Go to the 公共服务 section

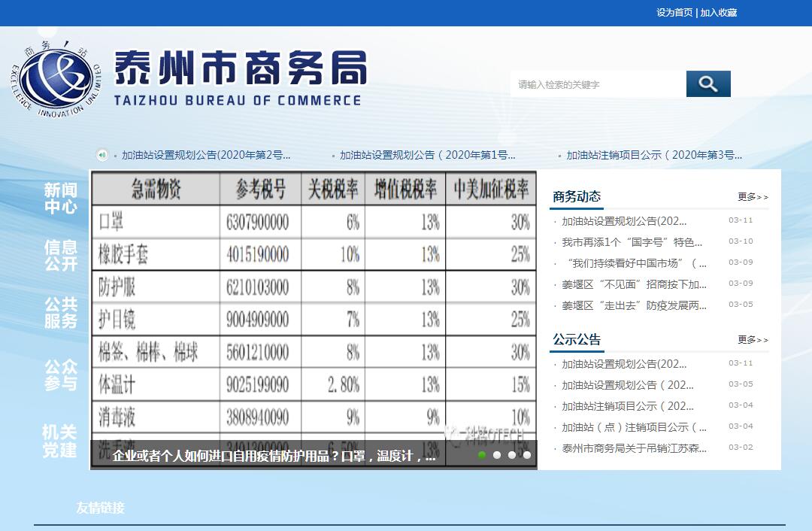[60, 313]
